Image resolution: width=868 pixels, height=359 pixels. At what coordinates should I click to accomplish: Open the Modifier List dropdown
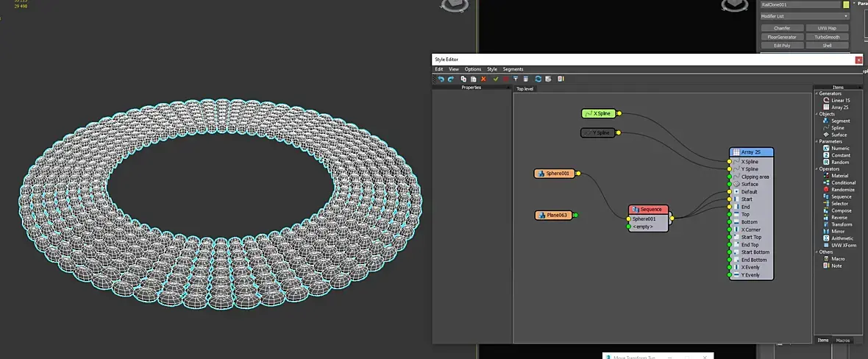[x=804, y=16]
